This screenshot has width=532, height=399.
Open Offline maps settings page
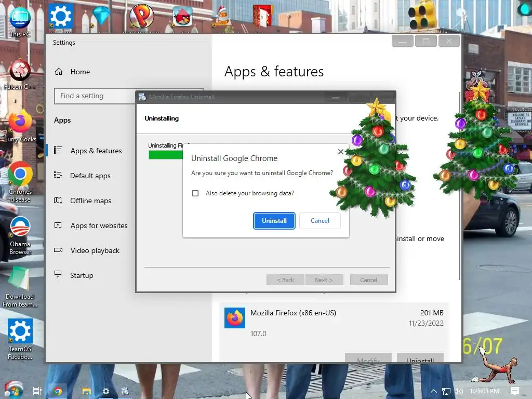pos(90,201)
